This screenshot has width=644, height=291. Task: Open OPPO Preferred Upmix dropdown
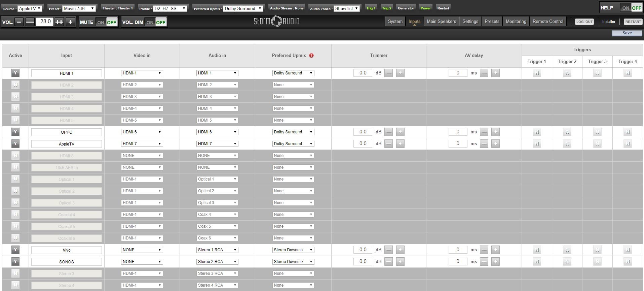click(293, 132)
